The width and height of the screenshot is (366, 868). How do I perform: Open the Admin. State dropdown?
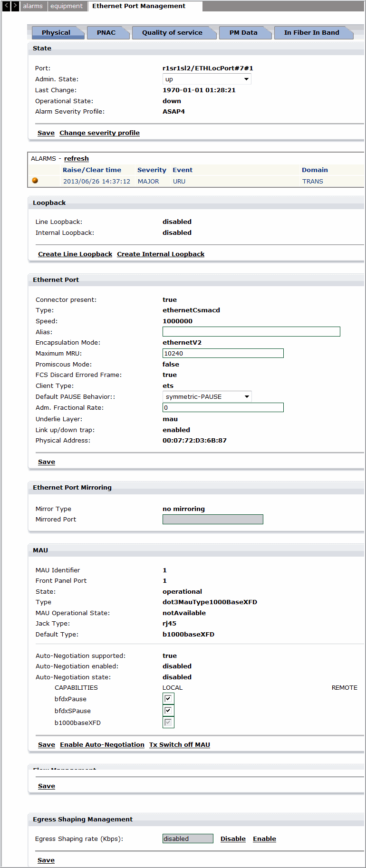click(x=207, y=79)
